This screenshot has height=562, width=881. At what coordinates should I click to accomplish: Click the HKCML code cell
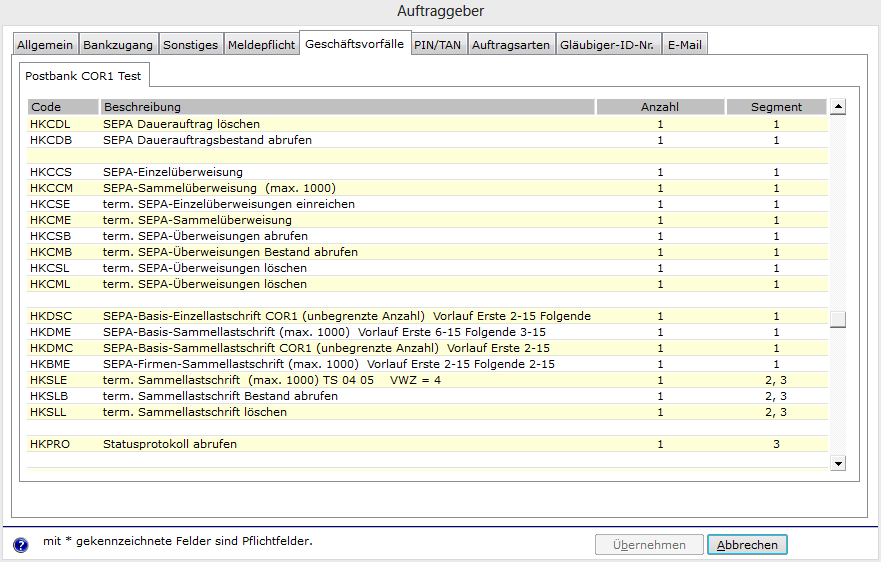point(50,284)
